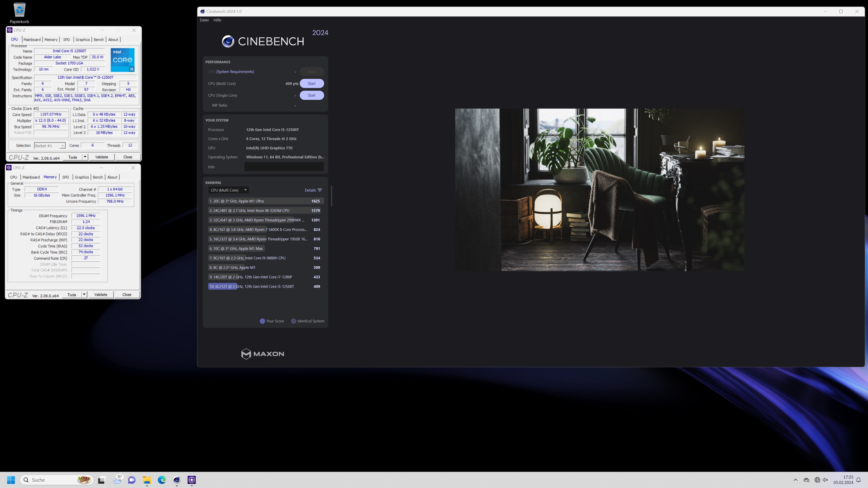868x488 pixels.
Task: Open the CPU (Multi Core) ranking dropdown
Action: click(x=229, y=190)
